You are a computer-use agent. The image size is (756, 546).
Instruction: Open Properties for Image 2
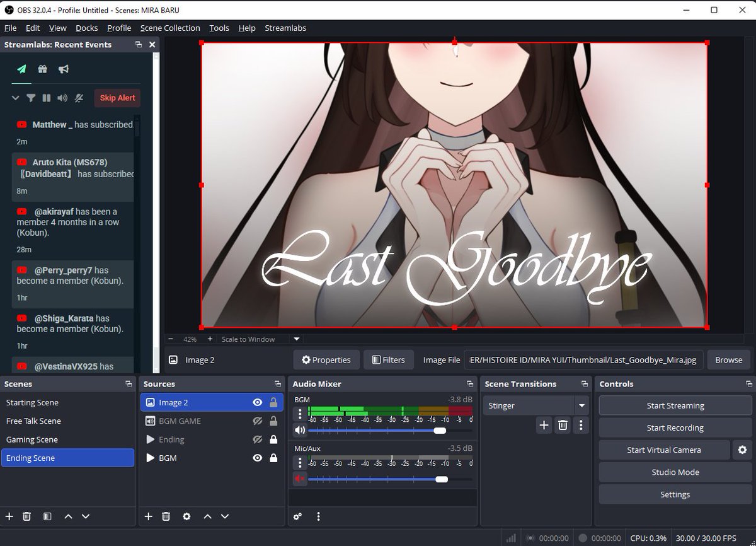click(326, 360)
